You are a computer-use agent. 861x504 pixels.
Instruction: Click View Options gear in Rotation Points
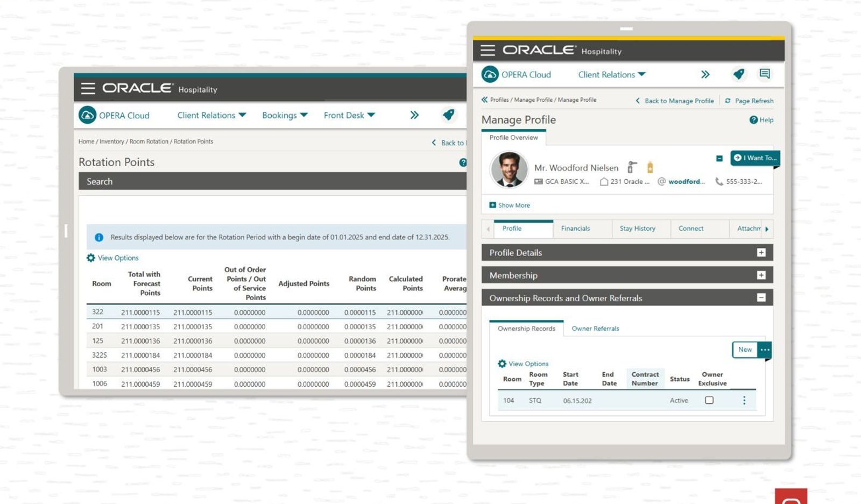[91, 258]
